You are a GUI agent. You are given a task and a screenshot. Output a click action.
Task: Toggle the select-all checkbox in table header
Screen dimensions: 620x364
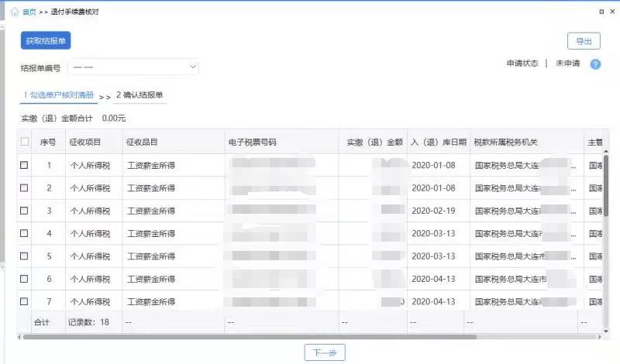point(25,142)
